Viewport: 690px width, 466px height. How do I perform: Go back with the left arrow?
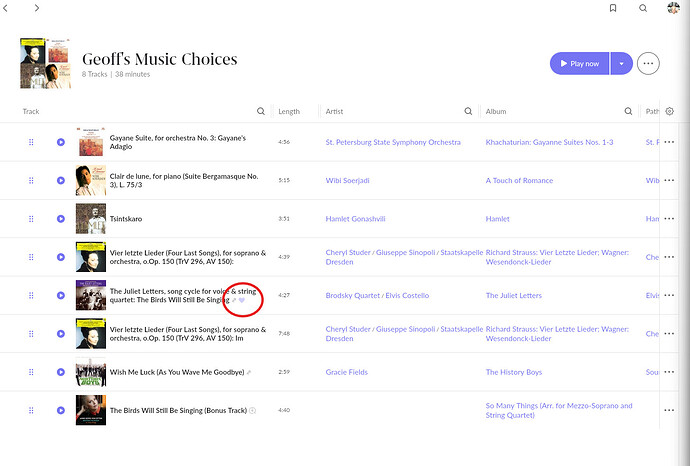pos(10,8)
